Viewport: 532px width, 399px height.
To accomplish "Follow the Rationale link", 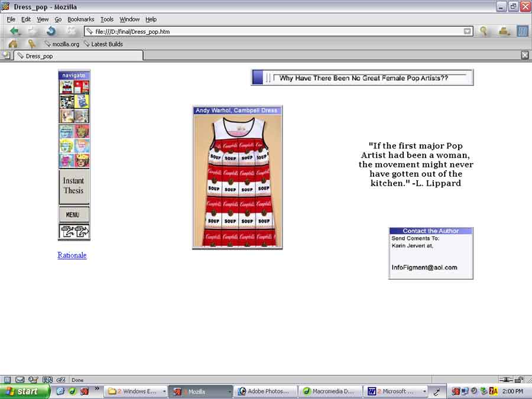I will coord(72,255).
